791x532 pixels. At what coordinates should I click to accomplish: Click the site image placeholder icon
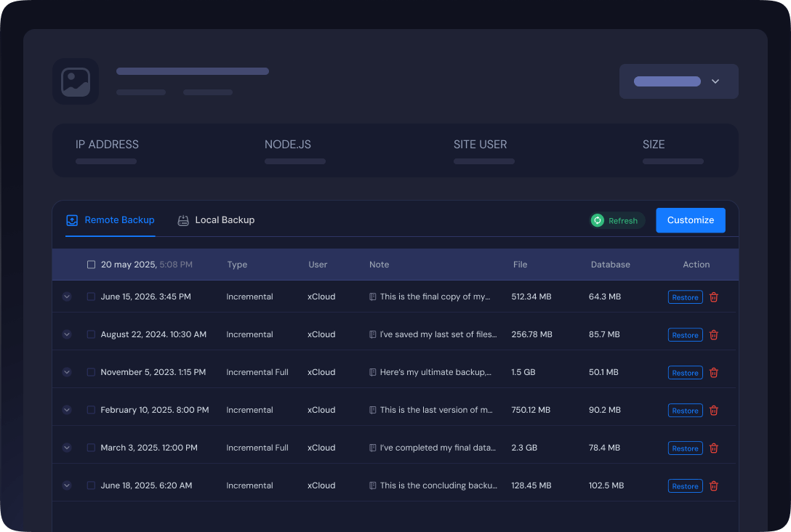pos(76,81)
